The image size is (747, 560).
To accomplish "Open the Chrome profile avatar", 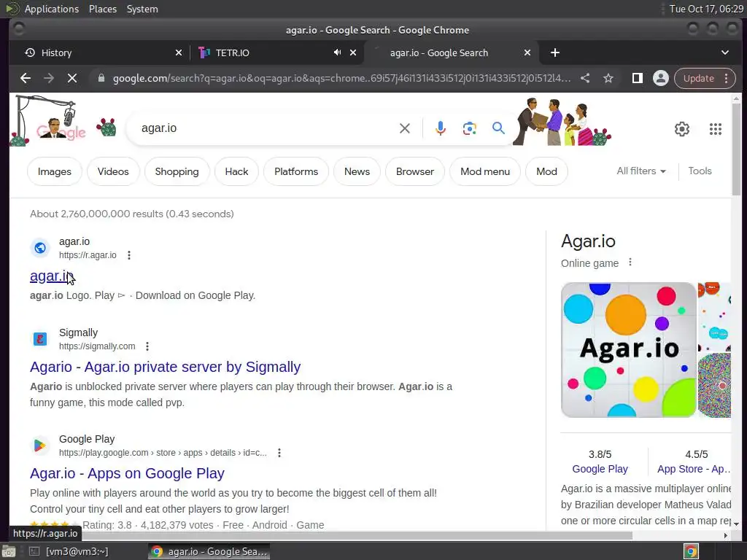I will pyautogui.click(x=661, y=78).
